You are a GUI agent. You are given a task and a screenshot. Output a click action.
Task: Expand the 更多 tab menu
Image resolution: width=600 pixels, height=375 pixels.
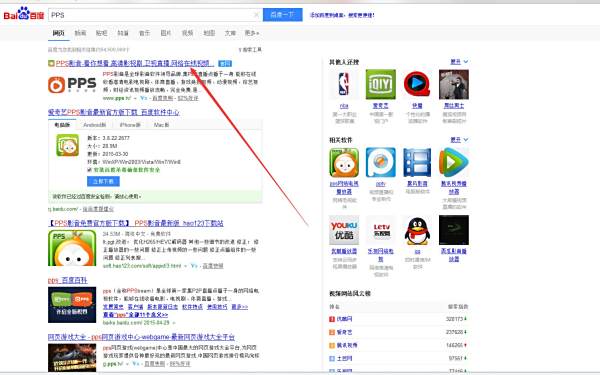click(252, 33)
